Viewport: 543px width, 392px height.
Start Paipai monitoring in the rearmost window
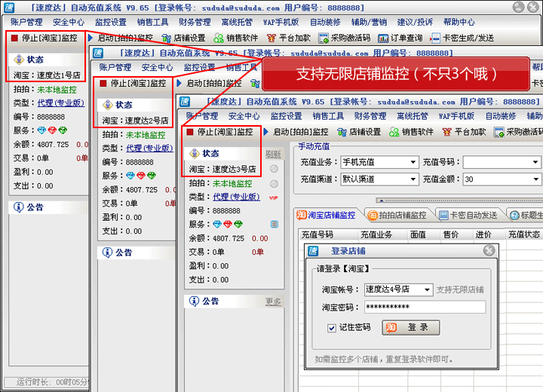coord(121,38)
